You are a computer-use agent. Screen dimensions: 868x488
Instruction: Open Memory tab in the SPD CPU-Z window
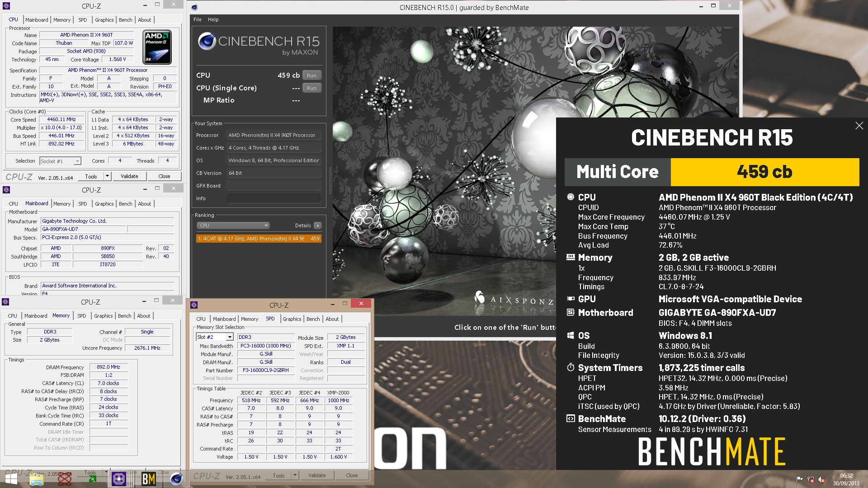coord(249,319)
